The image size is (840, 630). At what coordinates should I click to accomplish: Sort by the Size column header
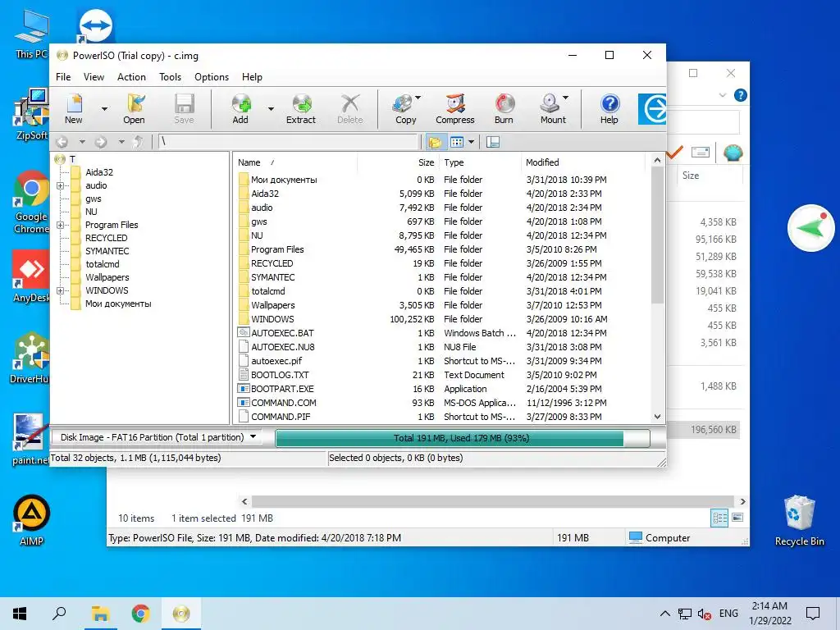[x=398, y=162]
